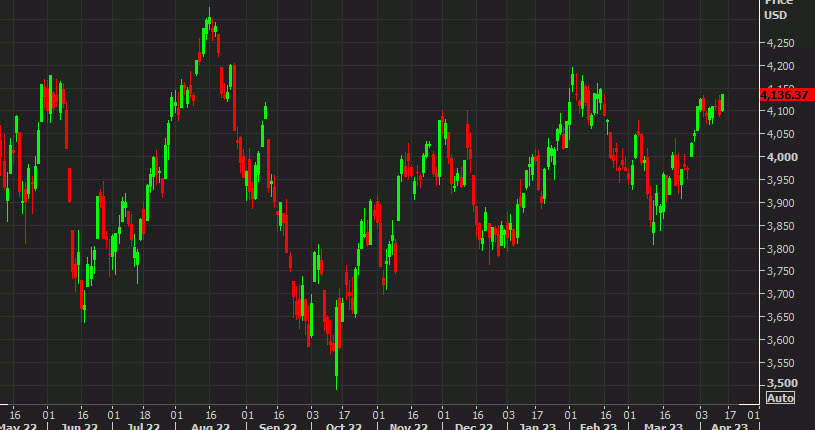Click the Feb 23 month label
Screen dimensions: 815x430
[598, 427]
